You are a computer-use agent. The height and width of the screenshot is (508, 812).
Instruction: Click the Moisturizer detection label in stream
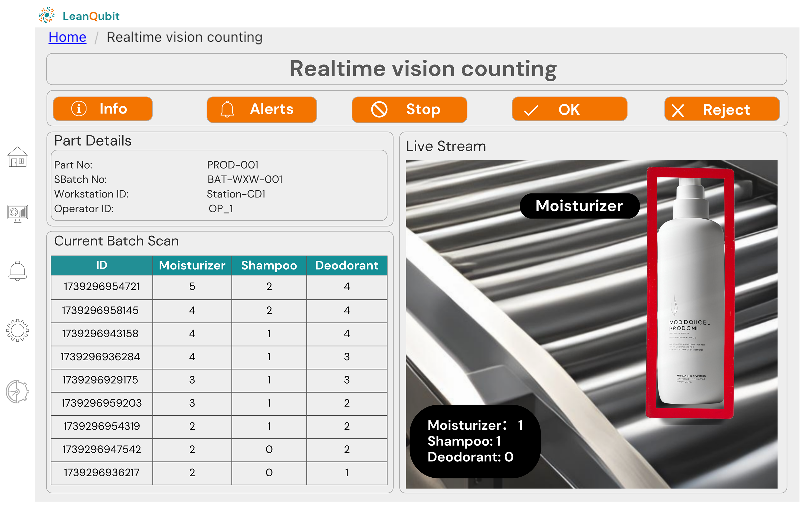coord(579,206)
